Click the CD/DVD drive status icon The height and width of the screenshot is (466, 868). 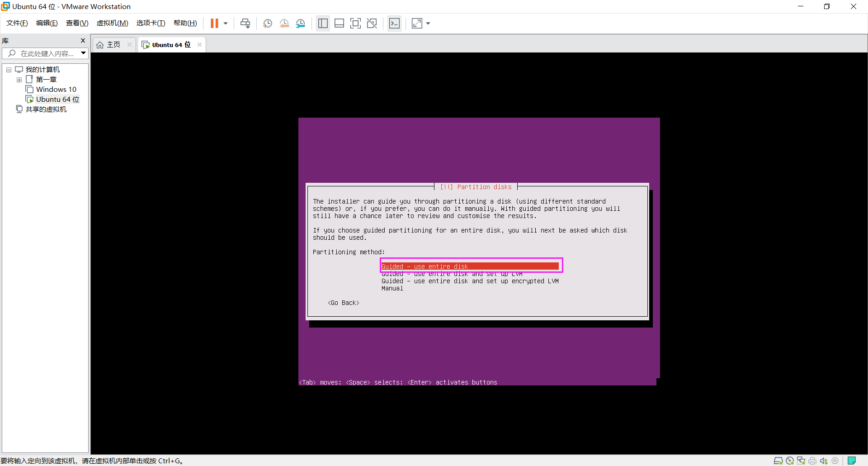(790, 461)
